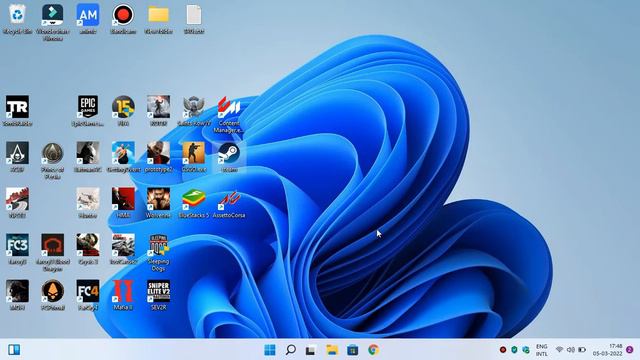Open File Explorer from the taskbar
Viewport: 640px width, 360px height.
pos(332,350)
